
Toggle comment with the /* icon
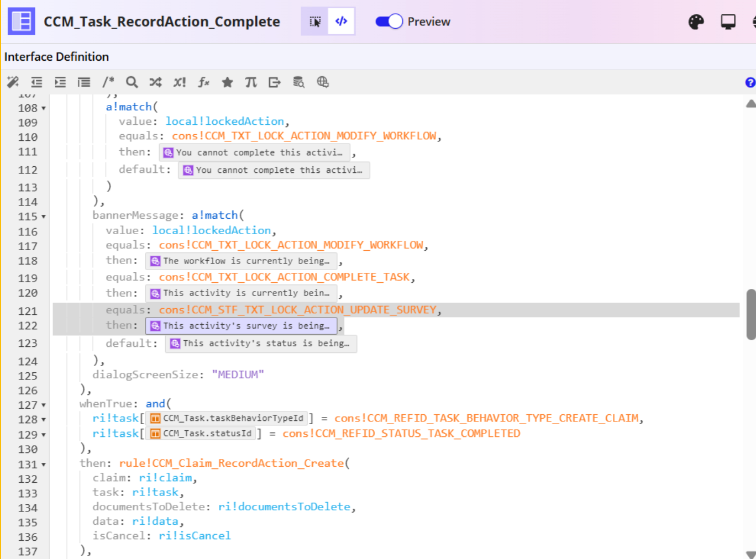pos(108,82)
